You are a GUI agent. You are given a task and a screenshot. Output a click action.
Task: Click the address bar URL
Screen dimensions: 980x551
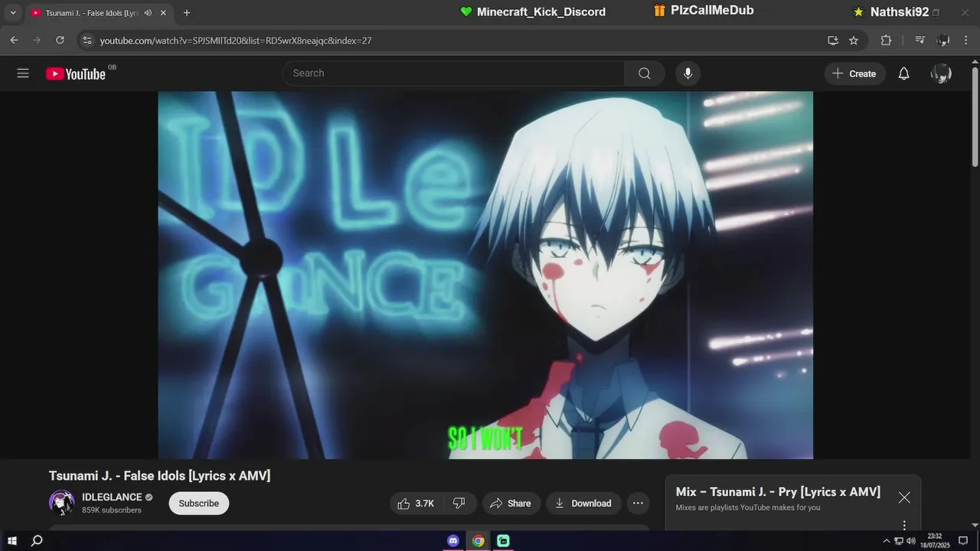(236, 41)
